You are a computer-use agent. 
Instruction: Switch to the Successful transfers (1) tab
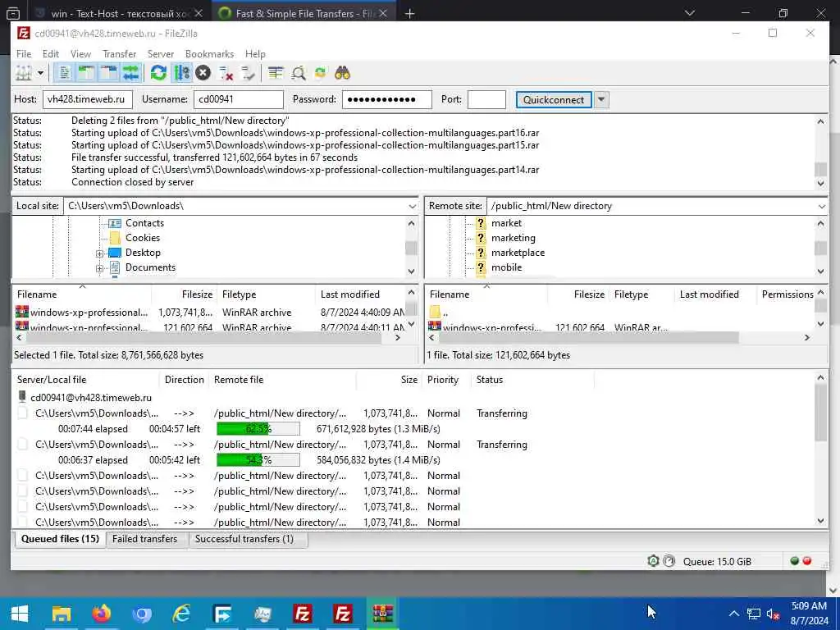pos(244,539)
